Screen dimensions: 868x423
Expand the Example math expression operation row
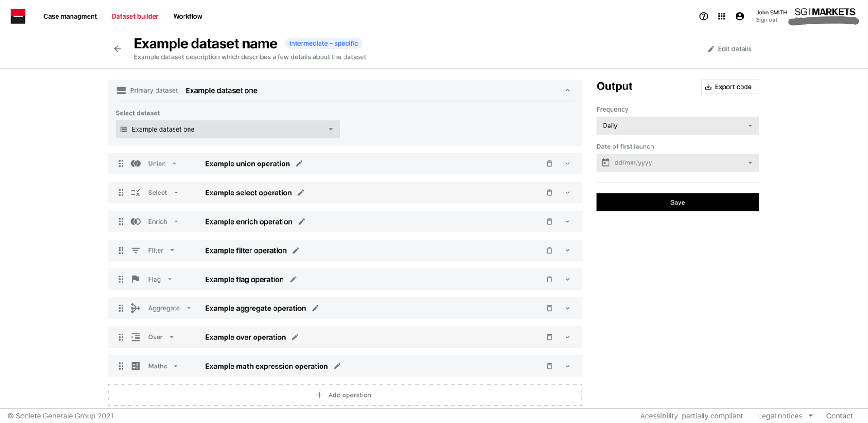[567, 366]
